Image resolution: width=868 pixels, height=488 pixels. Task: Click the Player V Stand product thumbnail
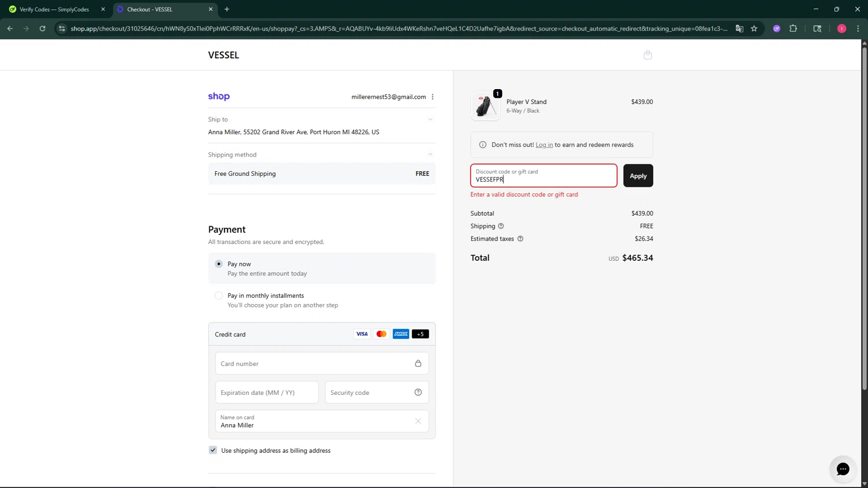click(486, 106)
